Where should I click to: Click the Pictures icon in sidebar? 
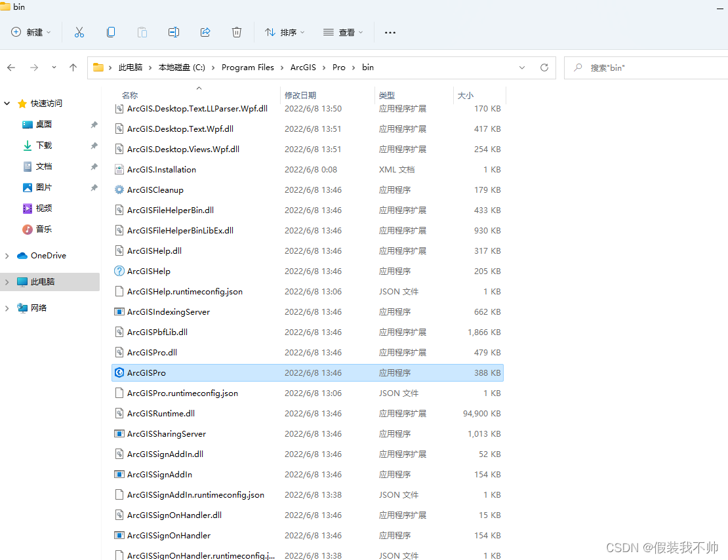click(x=28, y=187)
